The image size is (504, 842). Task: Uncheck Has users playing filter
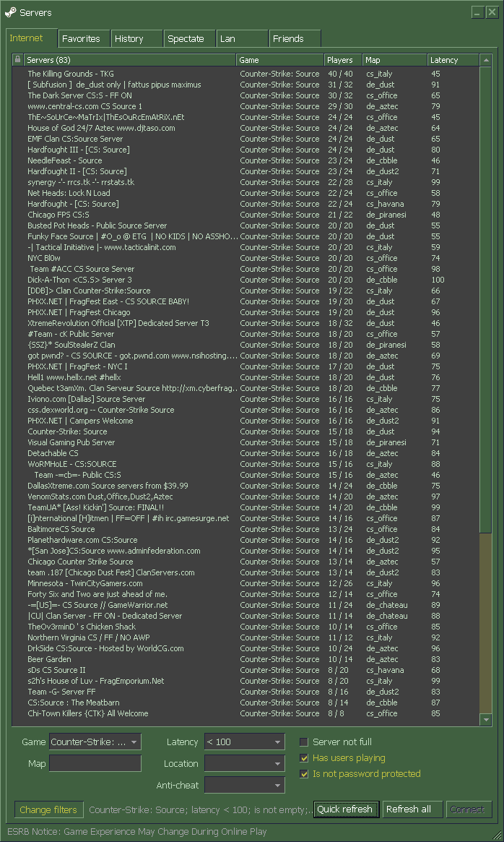pos(304,758)
